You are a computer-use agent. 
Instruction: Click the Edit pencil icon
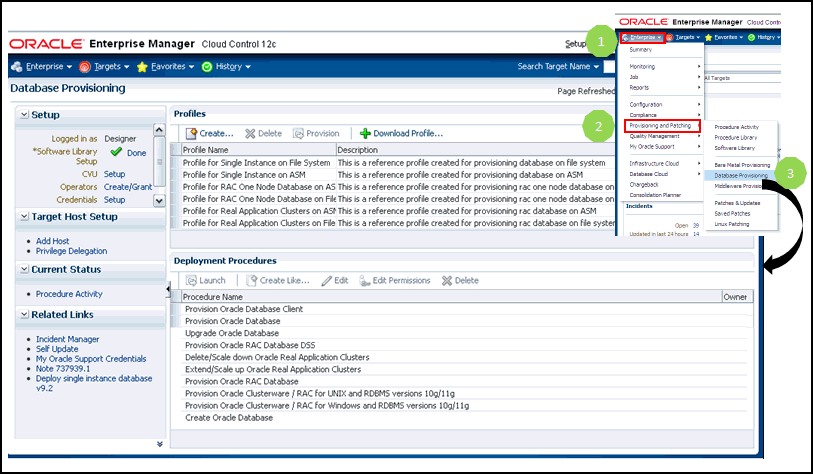point(327,281)
